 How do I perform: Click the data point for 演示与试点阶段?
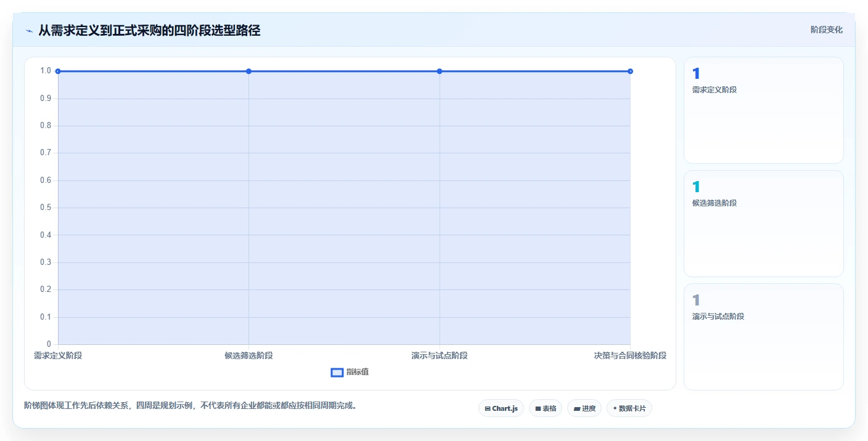(x=440, y=71)
